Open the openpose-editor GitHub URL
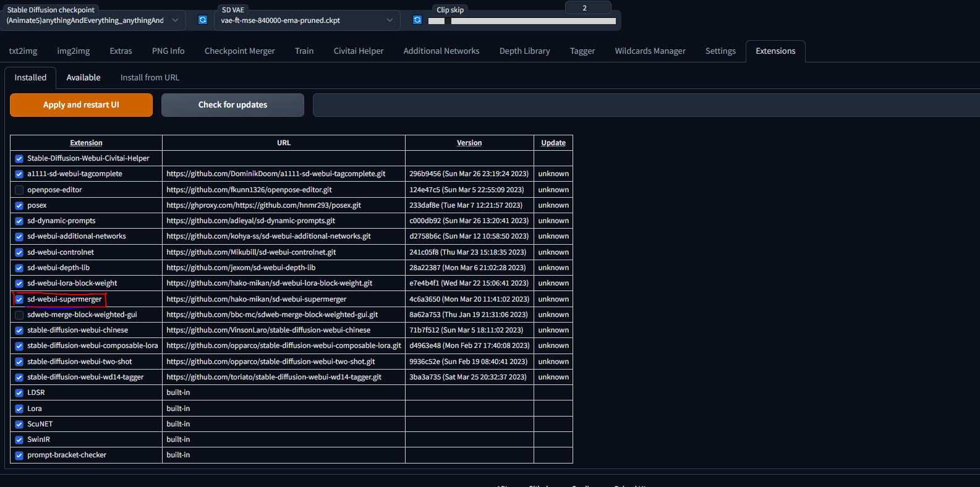Image resolution: width=980 pixels, height=487 pixels. click(249, 190)
